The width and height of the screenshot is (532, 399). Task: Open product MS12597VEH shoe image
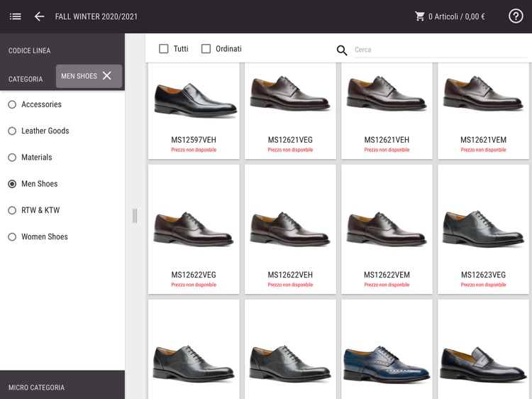(x=195, y=100)
